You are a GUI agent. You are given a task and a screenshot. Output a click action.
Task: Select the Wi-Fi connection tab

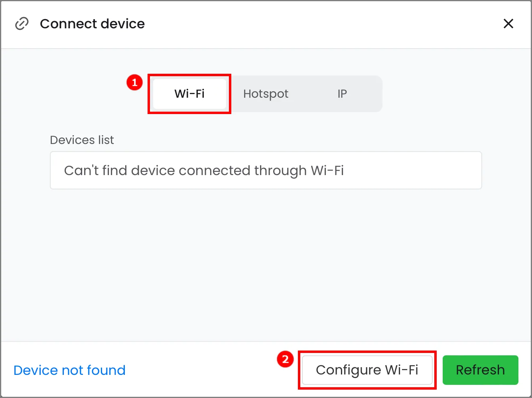189,94
